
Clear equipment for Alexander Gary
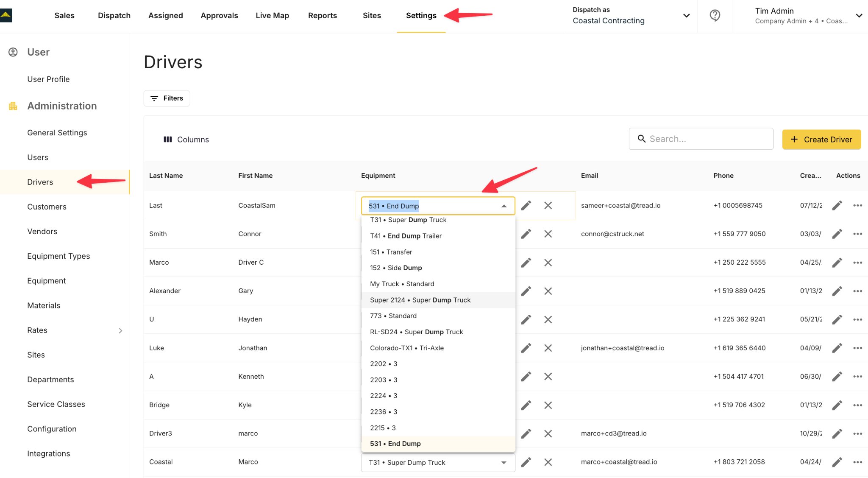548,291
